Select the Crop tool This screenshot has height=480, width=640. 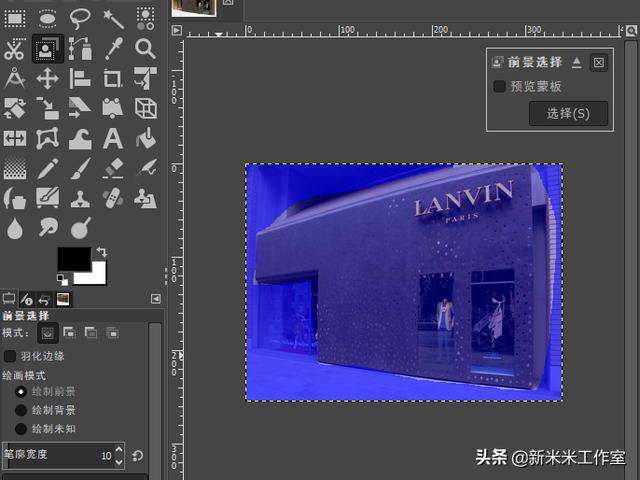pyautogui.click(x=113, y=78)
